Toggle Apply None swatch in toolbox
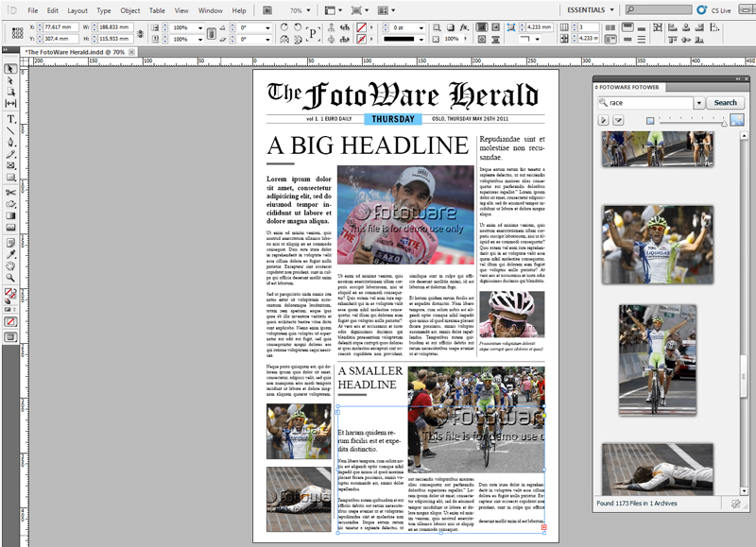 pyautogui.click(x=10, y=321)
